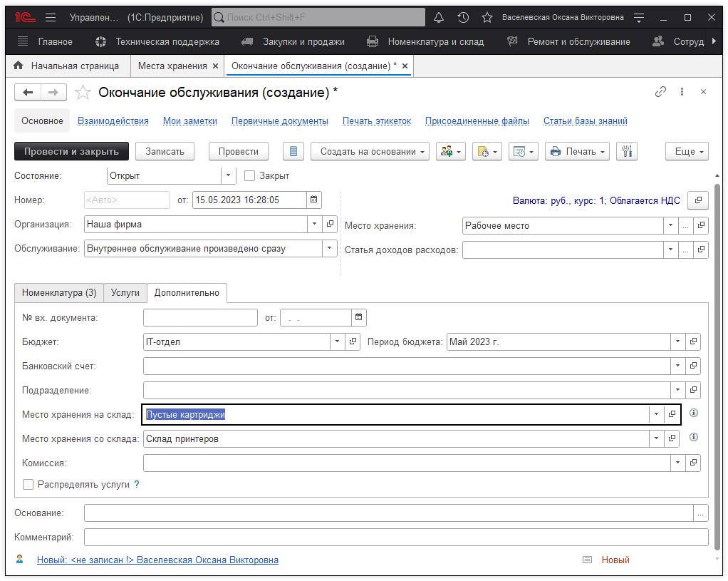Toggle the Закрыт checkbox
The width and height of the screenshot is (728, 581).
point(249,175)
